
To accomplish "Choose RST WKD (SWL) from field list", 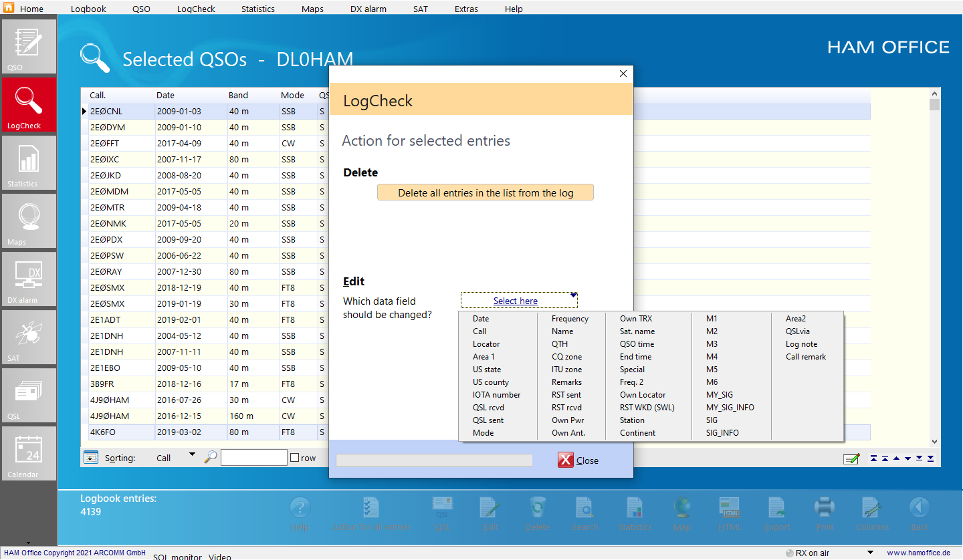I will (647, 408).
